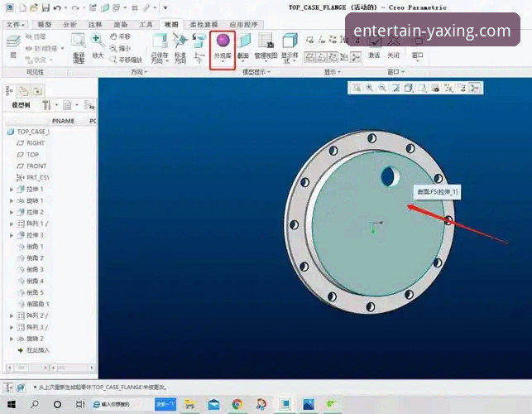Click the 标准方向 standard orientation icon
Screen dimensions: 532x414
180,41
